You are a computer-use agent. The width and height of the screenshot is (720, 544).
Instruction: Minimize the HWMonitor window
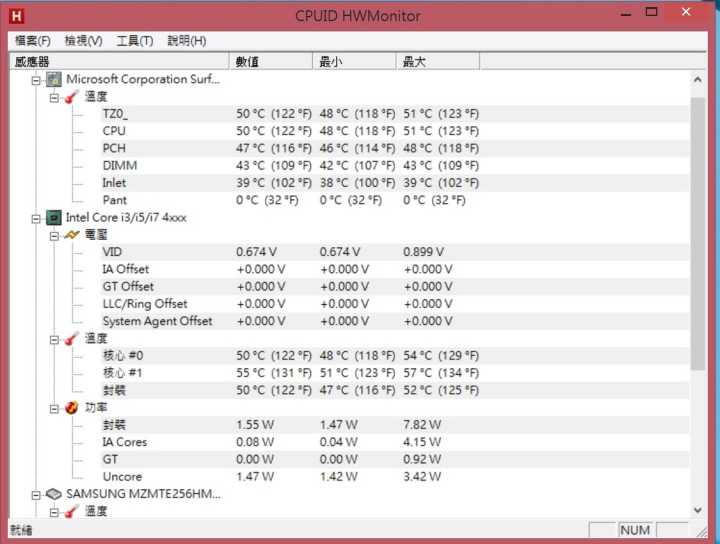(625, 13)
